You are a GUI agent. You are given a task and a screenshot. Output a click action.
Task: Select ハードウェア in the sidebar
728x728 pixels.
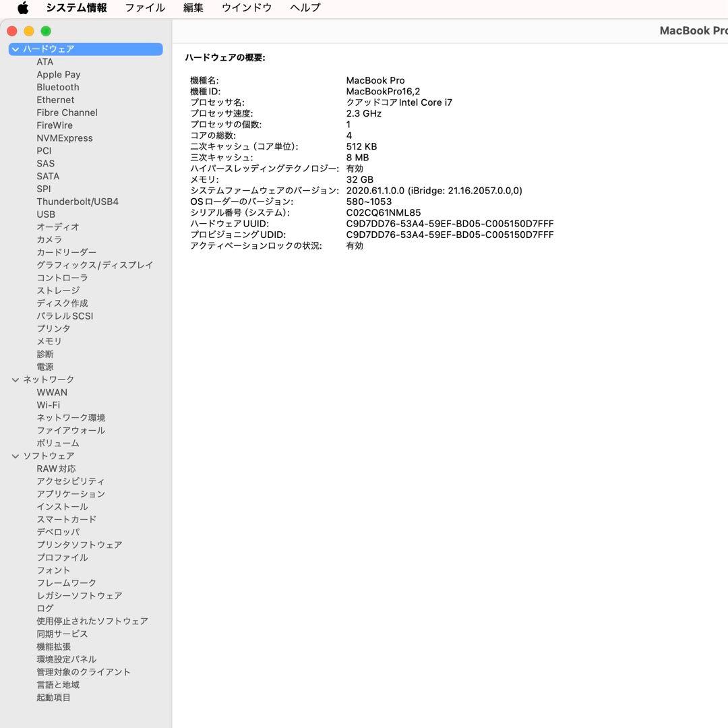tap(86, 49)
